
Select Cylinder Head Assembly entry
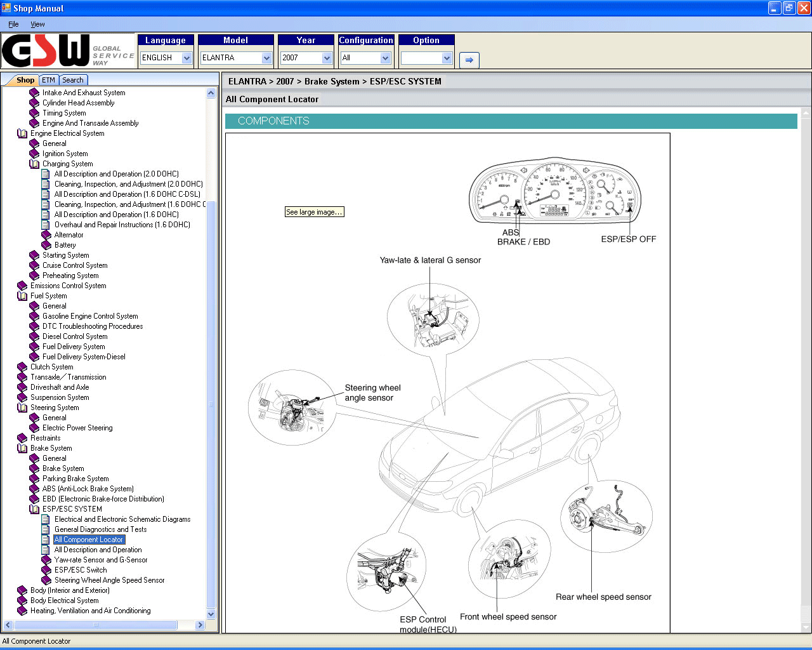pos(79,103)
